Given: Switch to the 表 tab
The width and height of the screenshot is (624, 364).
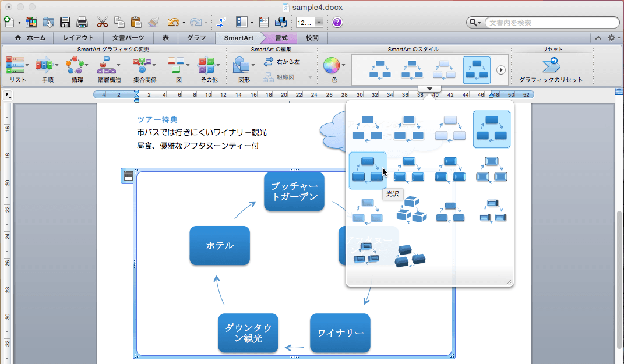Looking at the screenshot, I should click(165, 38).
